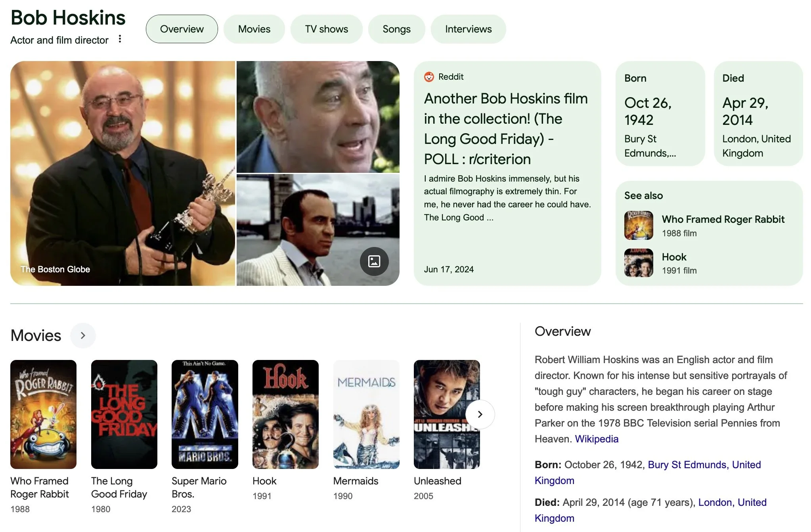Screen dimensions: 811x532
Task: Open Who Framed Roger Rabbit see-also thumbnail
Action: (x=638, y=226)
